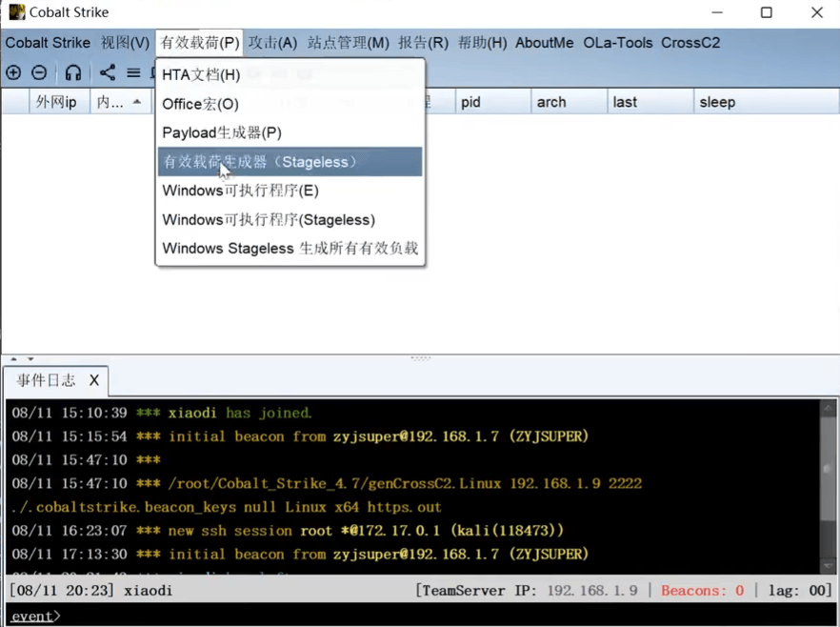Sort by the pid column header

pyautogui.click(x=493, y=102)
